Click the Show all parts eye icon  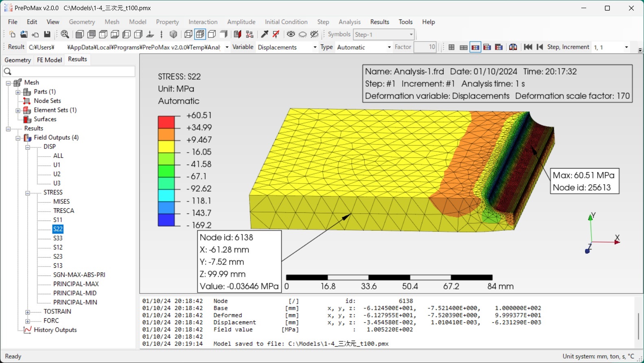point(291,34)
